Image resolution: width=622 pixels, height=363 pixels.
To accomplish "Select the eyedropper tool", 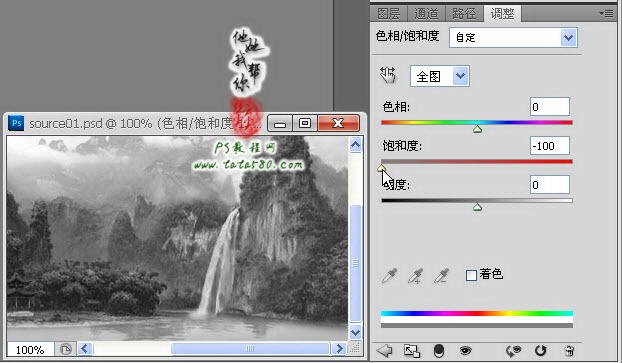I will 389,276.
